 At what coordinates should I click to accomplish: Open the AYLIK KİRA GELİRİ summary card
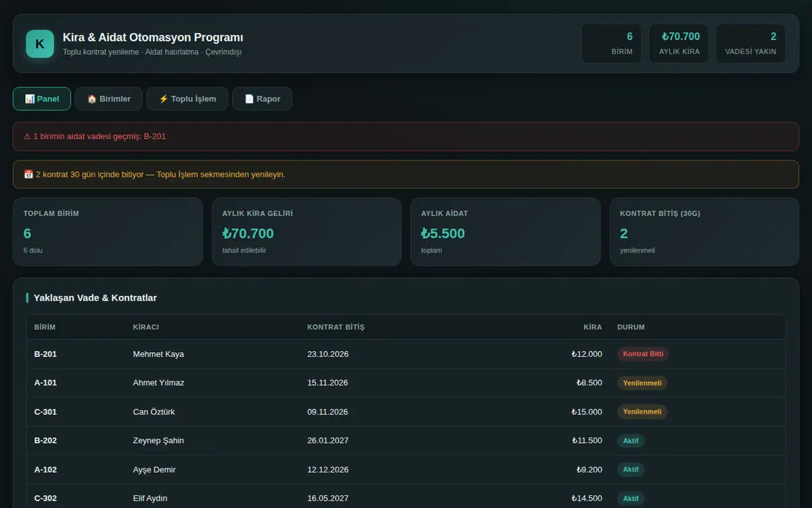[x=307, y=232]
